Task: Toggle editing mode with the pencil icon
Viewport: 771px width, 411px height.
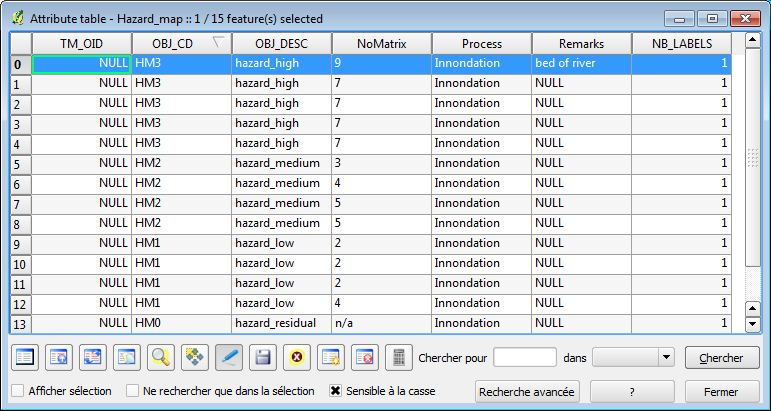Action: (x=229, y=358)
